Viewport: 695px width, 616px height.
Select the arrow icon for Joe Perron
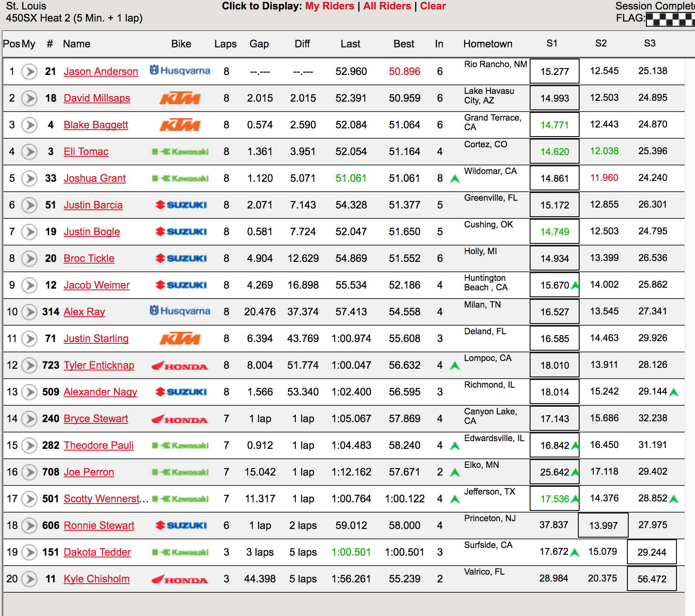point(29,472)
